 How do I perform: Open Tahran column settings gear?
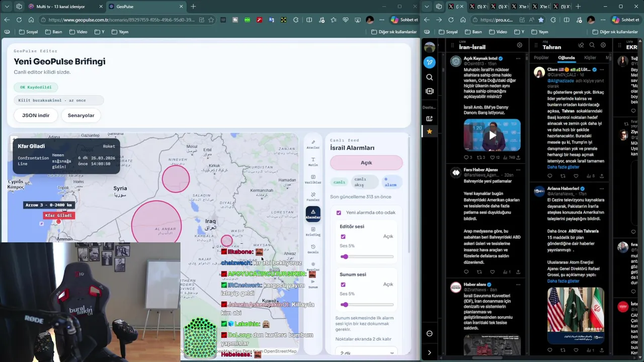click(603, 45)
